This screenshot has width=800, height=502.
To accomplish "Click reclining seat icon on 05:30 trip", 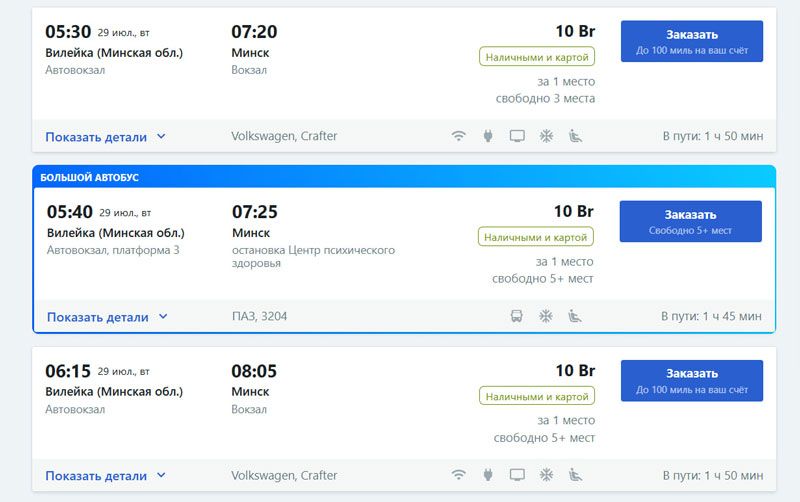I will click(x=575, y=136).
